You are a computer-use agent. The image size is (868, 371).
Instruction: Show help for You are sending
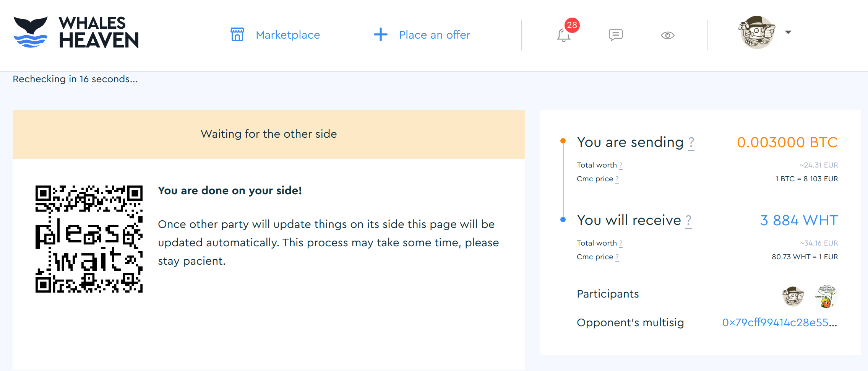pos(691,143)
